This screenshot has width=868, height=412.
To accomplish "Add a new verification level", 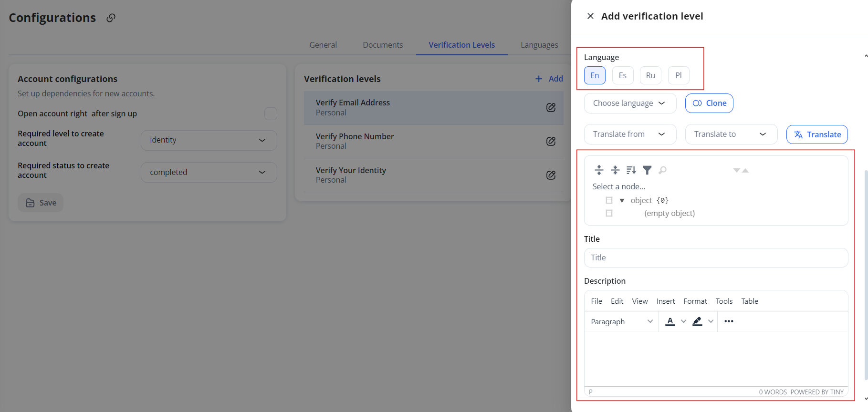I will coord(549,79).
